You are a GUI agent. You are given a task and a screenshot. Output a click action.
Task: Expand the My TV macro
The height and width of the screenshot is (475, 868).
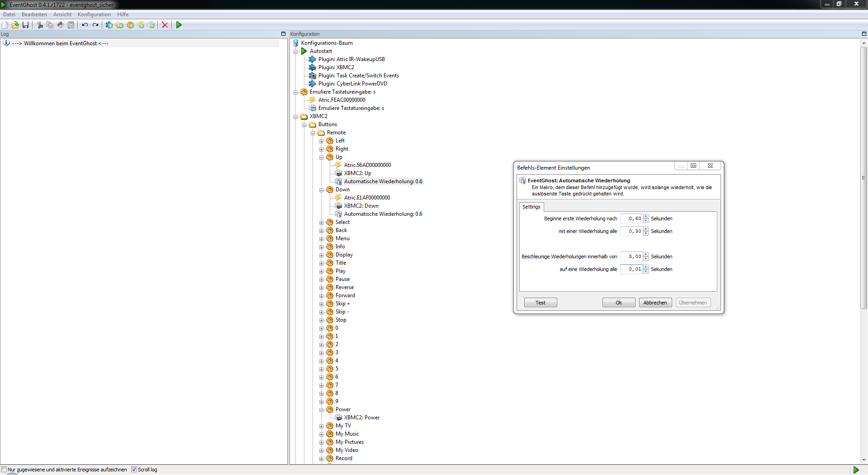tap(322, 426)
